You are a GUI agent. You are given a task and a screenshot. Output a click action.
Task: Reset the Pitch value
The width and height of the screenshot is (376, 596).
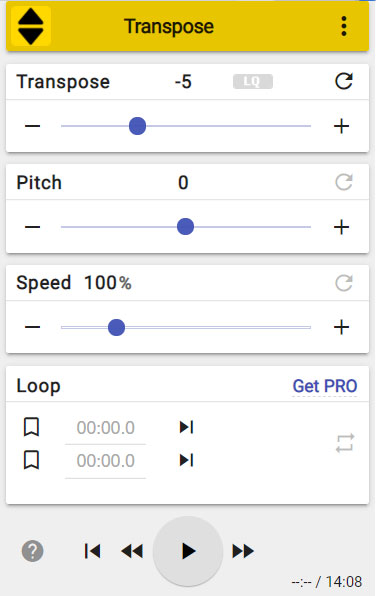point(344,182)
